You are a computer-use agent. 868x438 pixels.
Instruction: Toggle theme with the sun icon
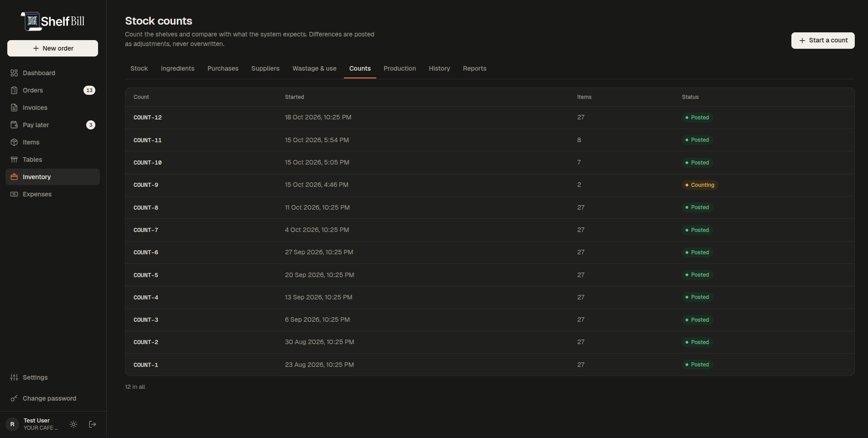point(73,424)
